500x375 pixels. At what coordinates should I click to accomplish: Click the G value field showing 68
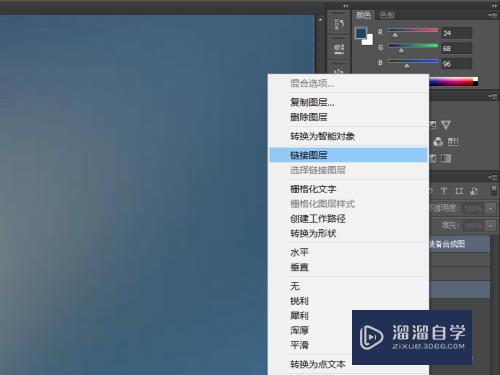(x=457, y=48)
